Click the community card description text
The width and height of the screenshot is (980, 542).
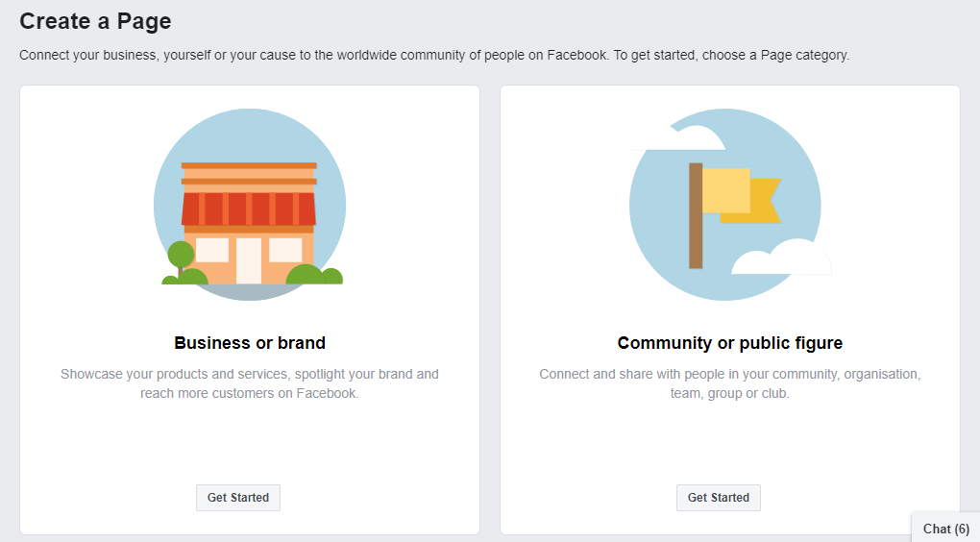tap(730, 383)
